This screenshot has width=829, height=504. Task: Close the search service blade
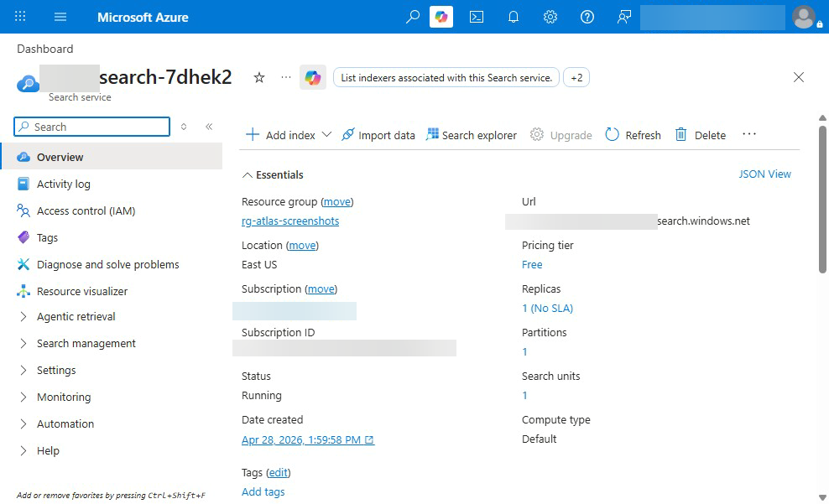[798, 78]
